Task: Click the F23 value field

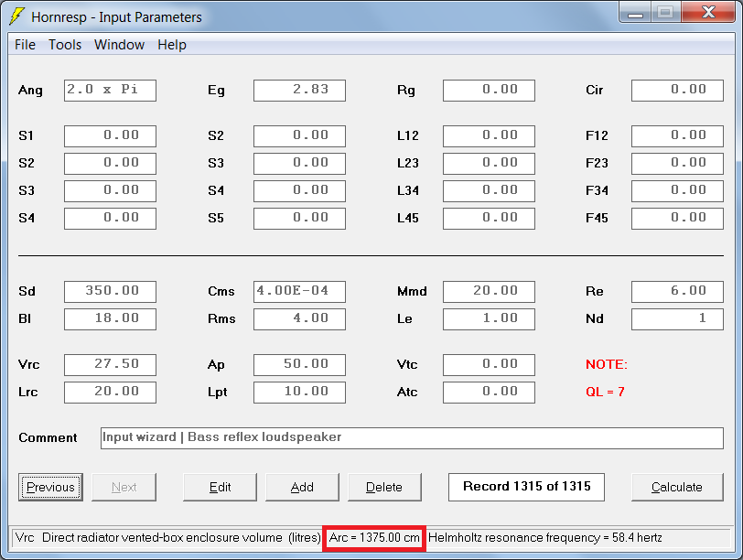Action: point(678,164)
